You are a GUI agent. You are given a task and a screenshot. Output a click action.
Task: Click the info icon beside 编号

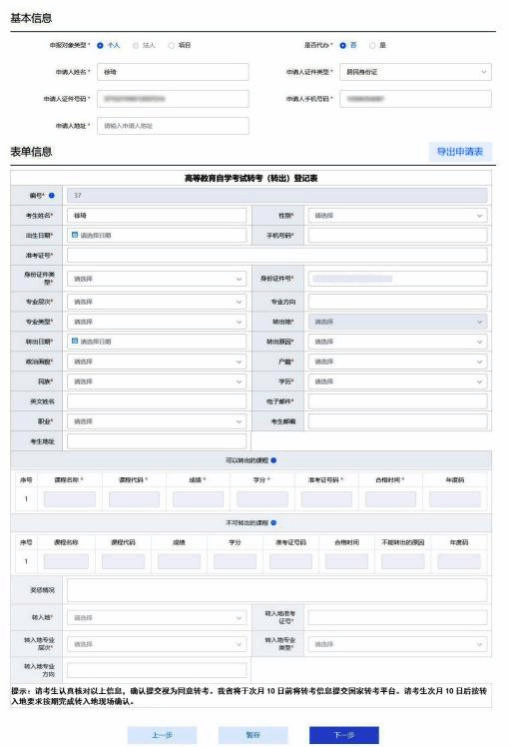[51, 195]
